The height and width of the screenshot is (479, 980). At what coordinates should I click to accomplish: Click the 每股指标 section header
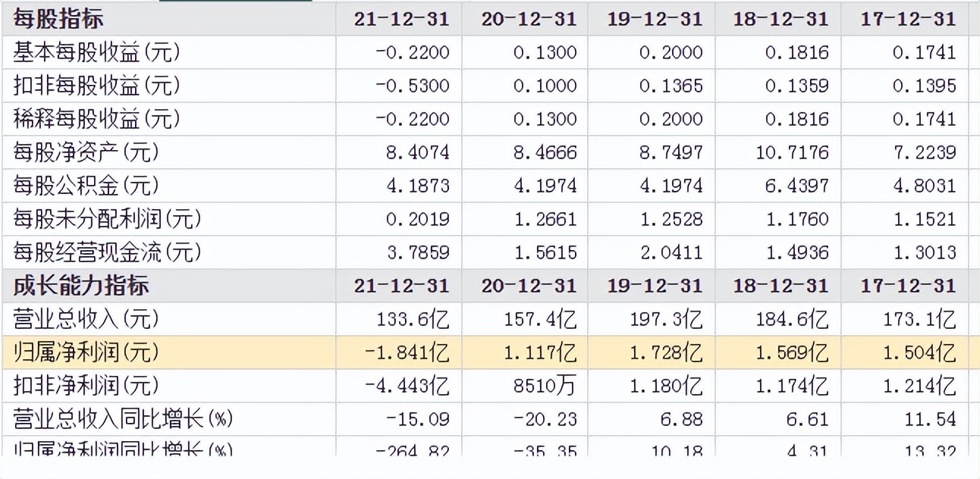(58, 19)
